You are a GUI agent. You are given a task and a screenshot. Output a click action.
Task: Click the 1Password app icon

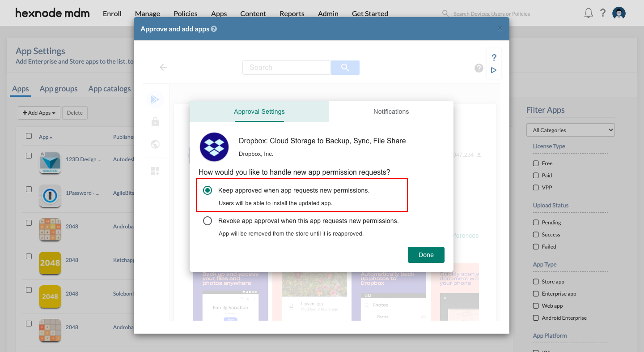coord(50,196)
